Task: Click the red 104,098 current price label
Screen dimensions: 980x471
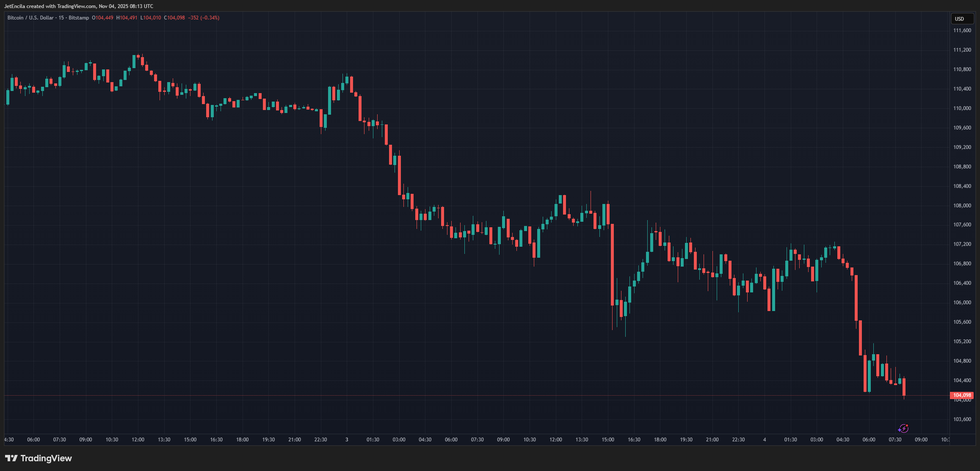Action: (962, 395)
